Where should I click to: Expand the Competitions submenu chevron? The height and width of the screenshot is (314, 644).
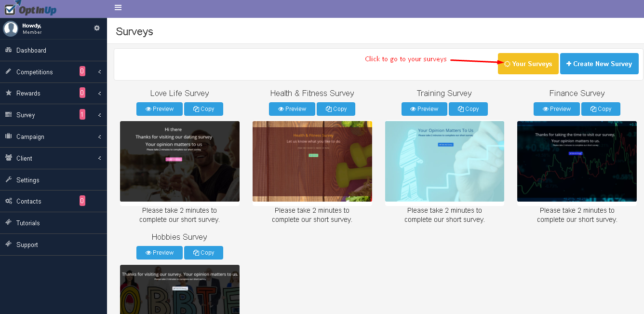tap(99, 72)
